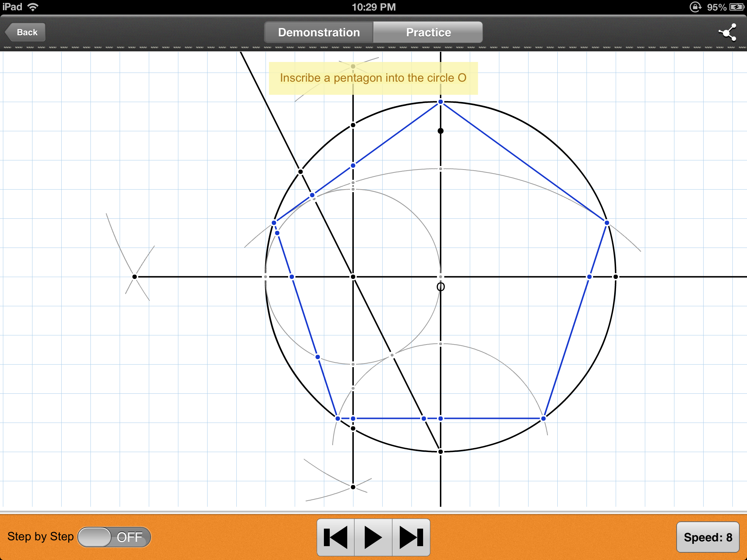
Task: Skip to the end of demonstration
Action: tap(411, 537)
